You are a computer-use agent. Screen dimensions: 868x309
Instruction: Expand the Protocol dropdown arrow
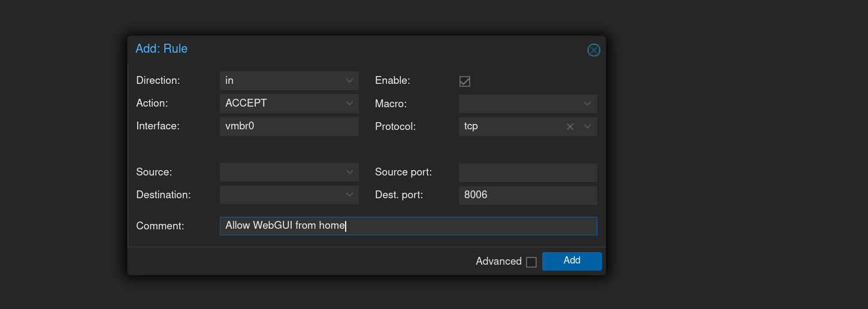coord(588,126)
